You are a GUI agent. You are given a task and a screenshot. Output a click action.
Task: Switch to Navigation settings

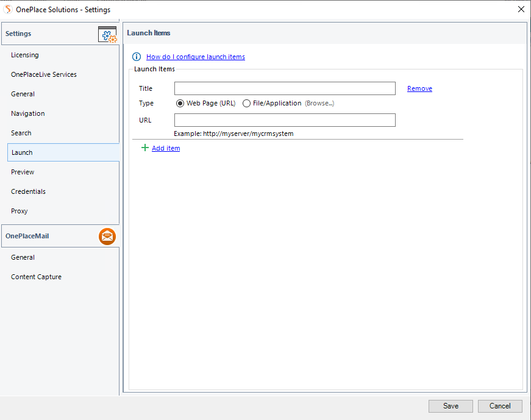(x=28, y=113)
